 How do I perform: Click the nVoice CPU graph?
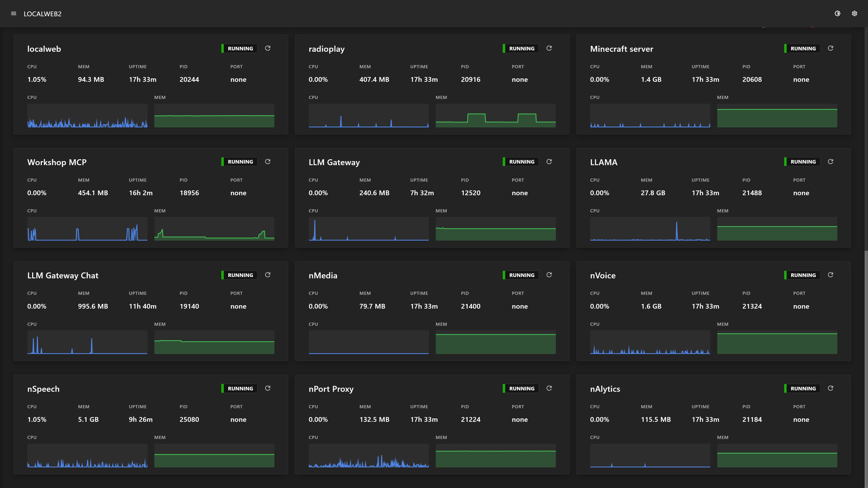650,342
